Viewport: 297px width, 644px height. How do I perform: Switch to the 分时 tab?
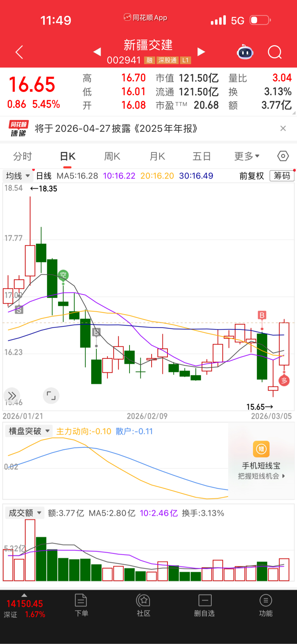[22, 156]
